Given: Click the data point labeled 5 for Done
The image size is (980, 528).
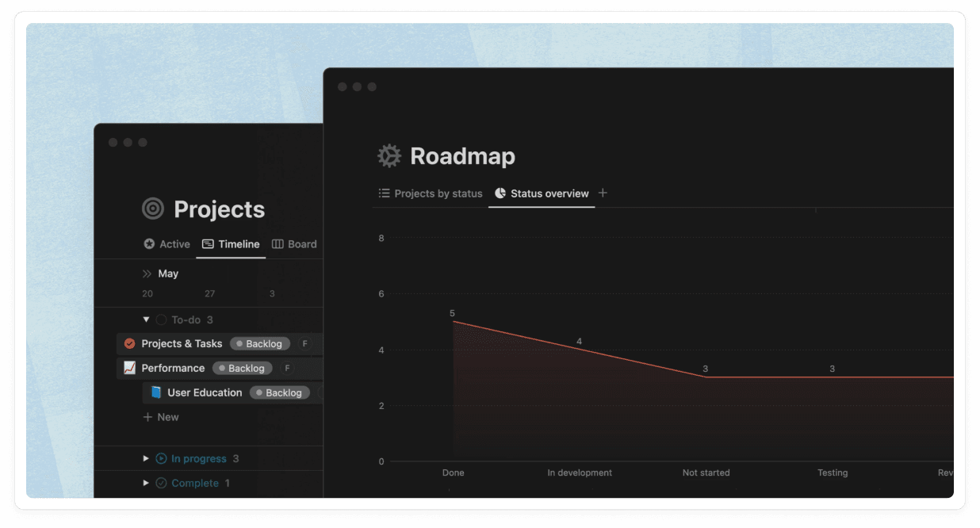Looking at the screenshot, I should click(x=453, y=322).
